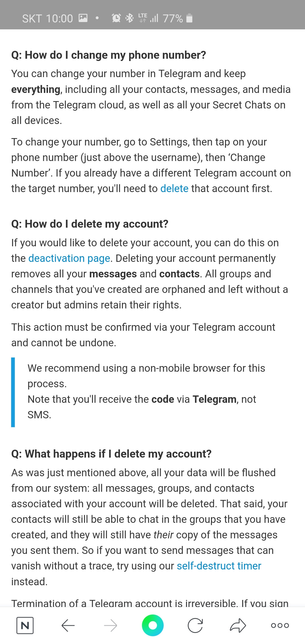Open the three-dot more menu
The height and width of the screenshot is (644, 305).
click(x=280, y=626)
